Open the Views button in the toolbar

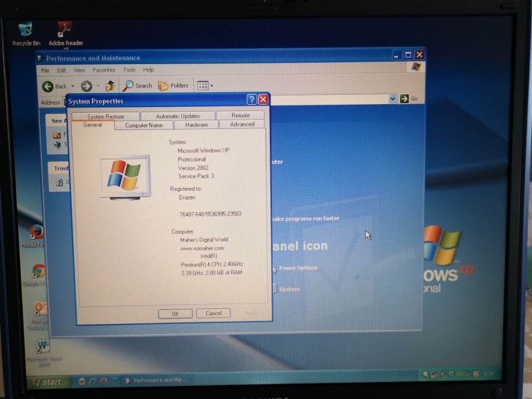coord(203,86)
